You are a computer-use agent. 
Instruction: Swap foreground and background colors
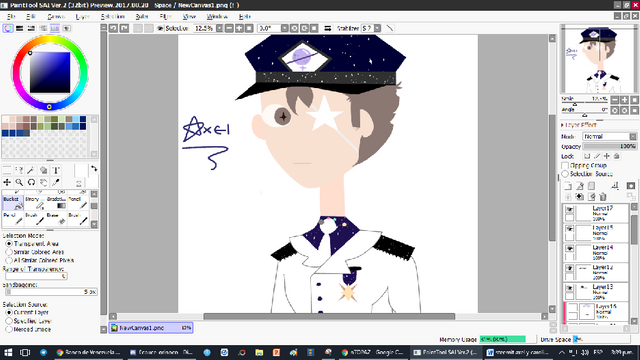(94, 169)
